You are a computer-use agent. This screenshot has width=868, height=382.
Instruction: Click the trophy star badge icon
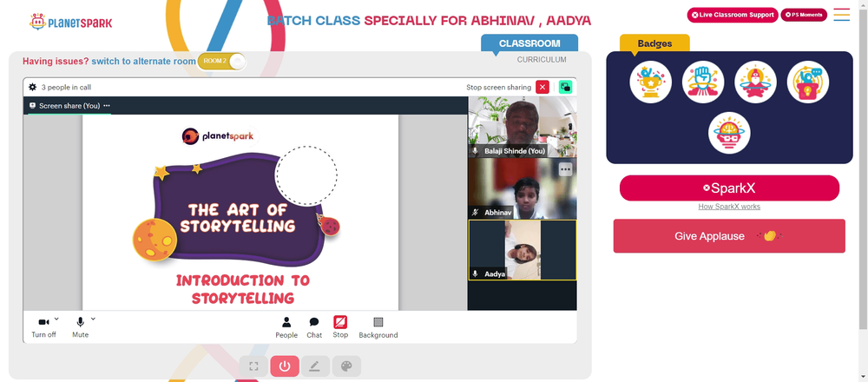(x=650, y=82)
